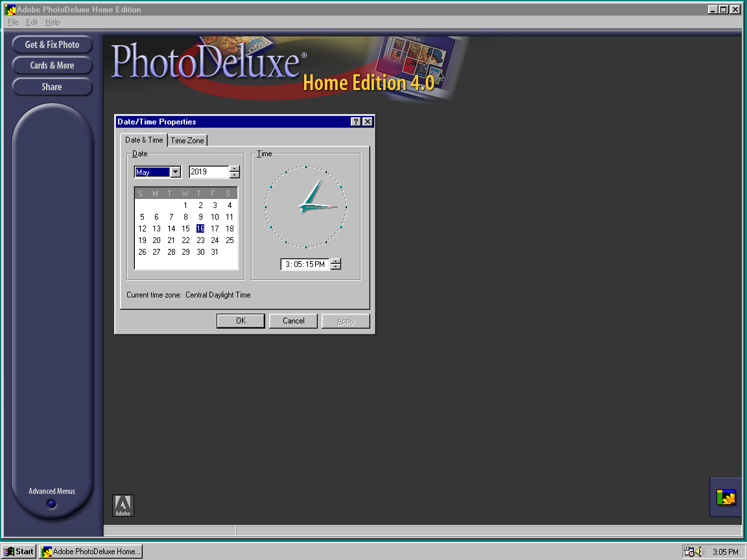Close the Date/Time Properties dialog
Viewport: 747px width, 560px height.
[367, 121]
